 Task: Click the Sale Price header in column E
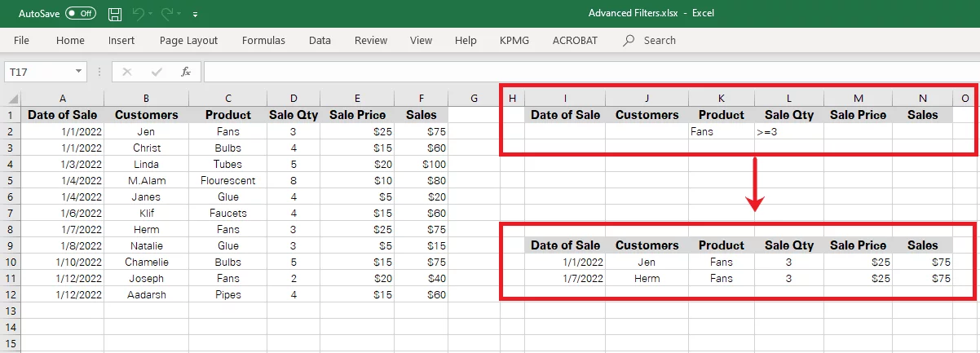[357, 115]
